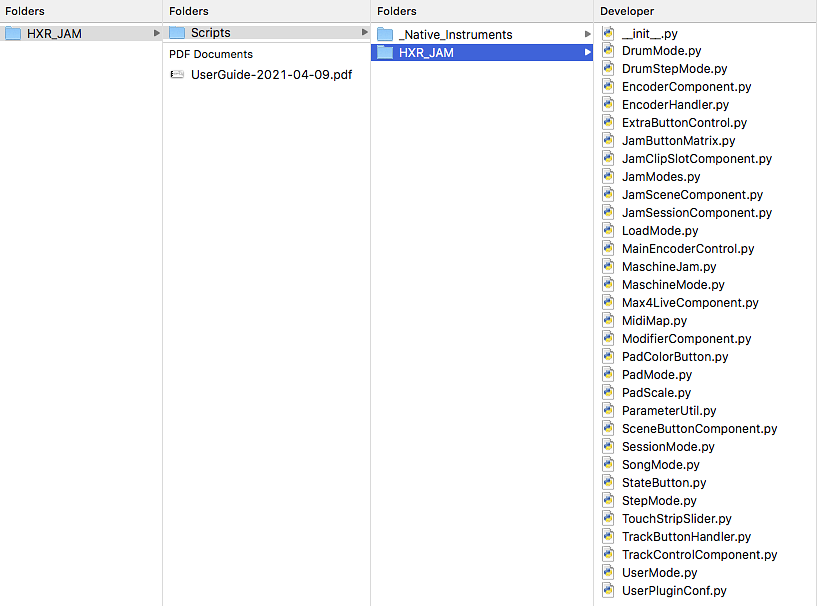Expand the HXR_JAM arrow in first column
Viewport: 818px width, 606px height.
pos(157,33)
